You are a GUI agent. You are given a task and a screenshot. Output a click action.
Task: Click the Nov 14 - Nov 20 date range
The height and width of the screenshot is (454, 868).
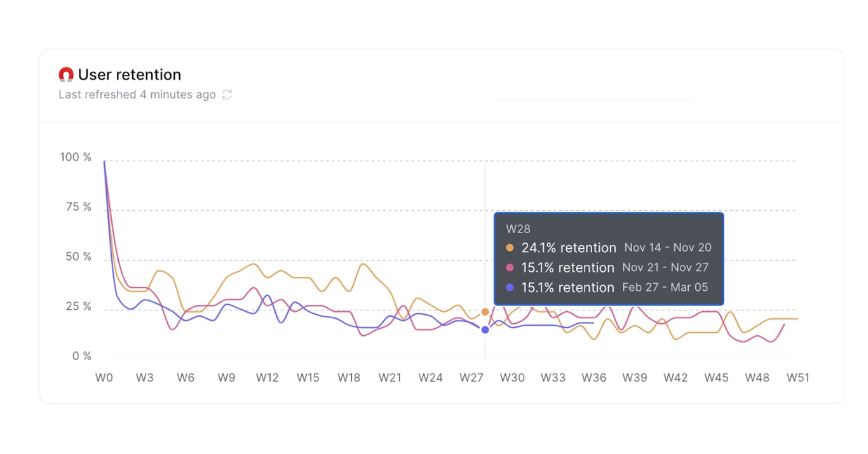pos(668,248)
